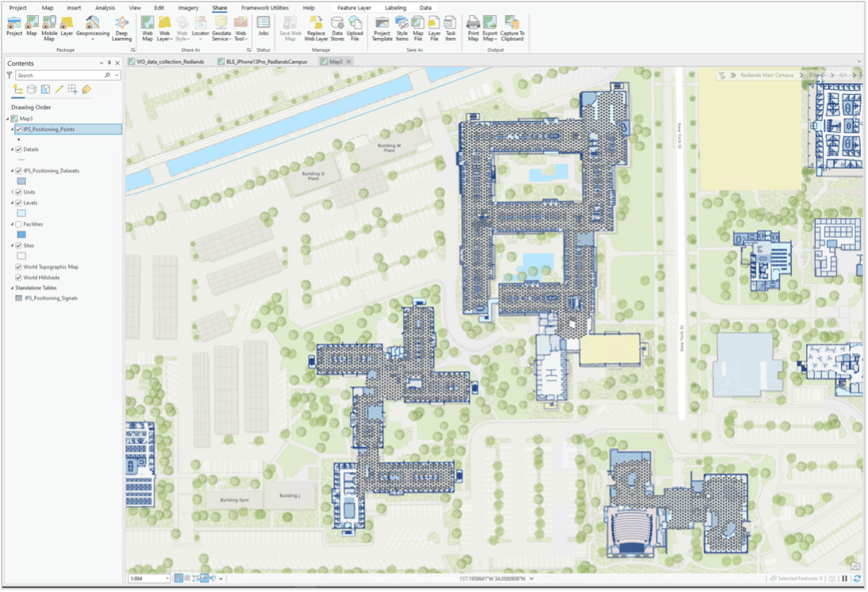Viewport: 868px width, 592px height.
Task: Disable the Details layer visibility
Action: click(x=17, y=149)
